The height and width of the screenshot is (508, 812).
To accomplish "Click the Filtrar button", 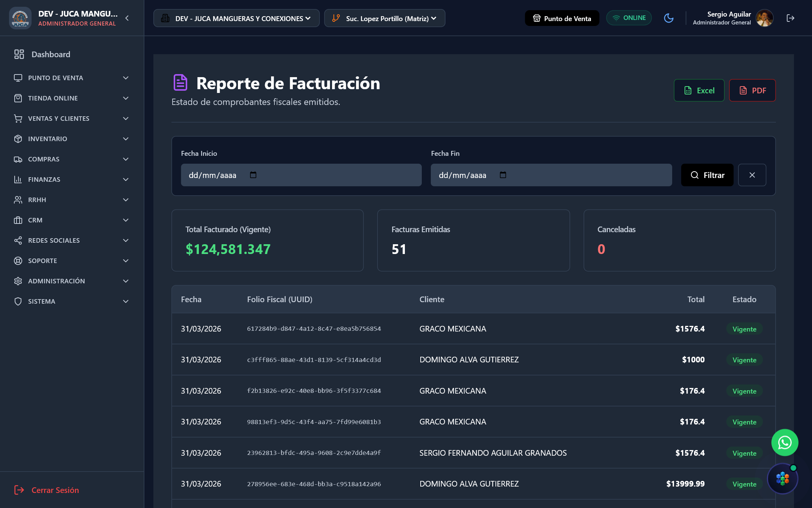I will 707,175.
